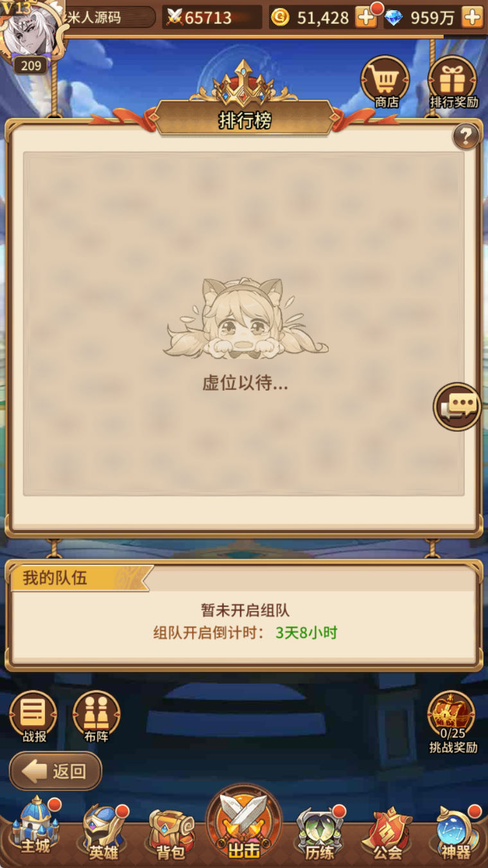Open the 商店 shop cart icon
This screenshot has width=488, height=868.
coord(385,82)
